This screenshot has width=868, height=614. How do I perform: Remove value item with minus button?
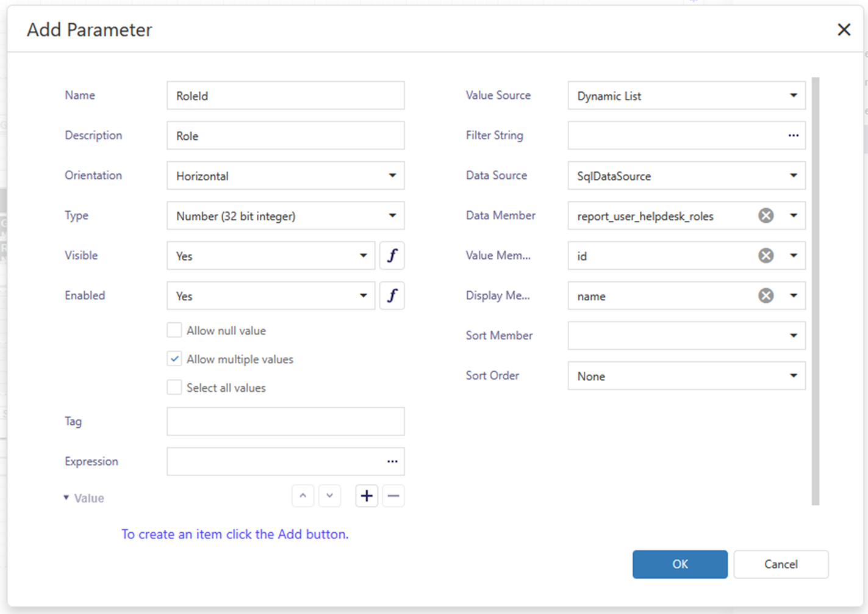[393, 496]
